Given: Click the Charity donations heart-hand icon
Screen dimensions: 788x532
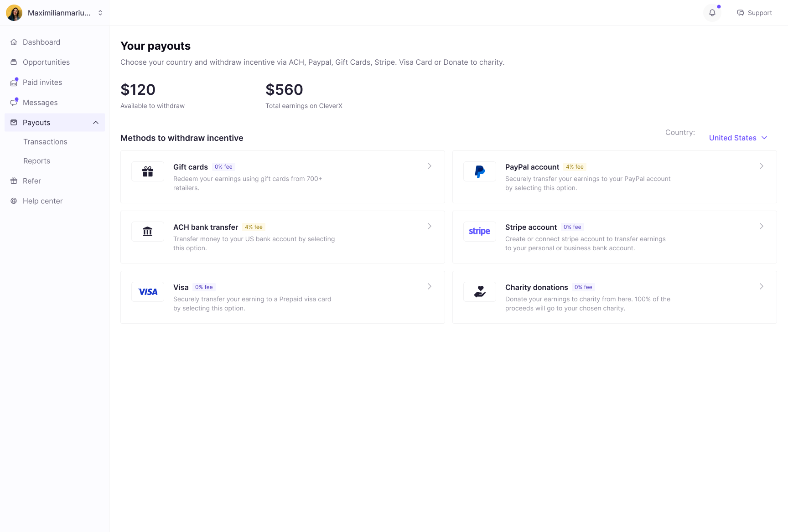Looking at the screenshot, I should pos(479,292).
